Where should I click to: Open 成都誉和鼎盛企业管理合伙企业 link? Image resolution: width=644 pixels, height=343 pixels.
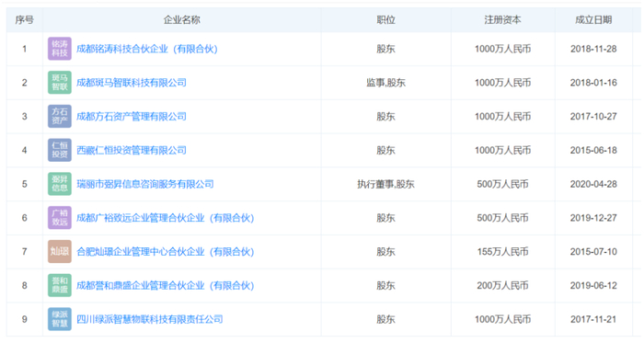click(166, 286)
